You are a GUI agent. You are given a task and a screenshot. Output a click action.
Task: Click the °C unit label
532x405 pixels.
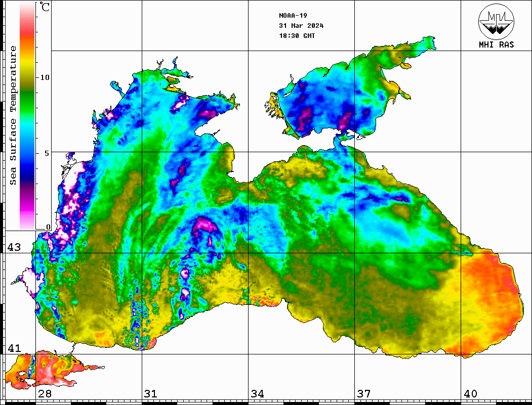point(45,7)
